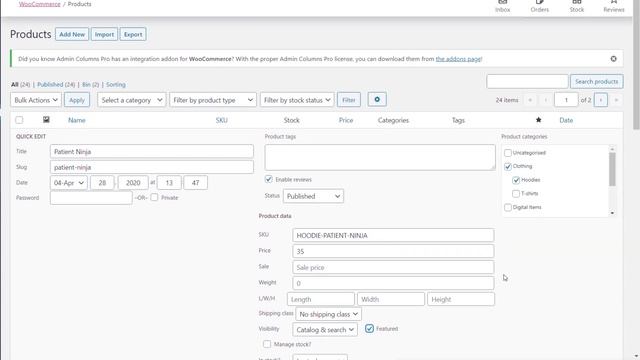Click the Price field showing 35
This screenshot has width=640, height=360.
click(x=393, y=251)
